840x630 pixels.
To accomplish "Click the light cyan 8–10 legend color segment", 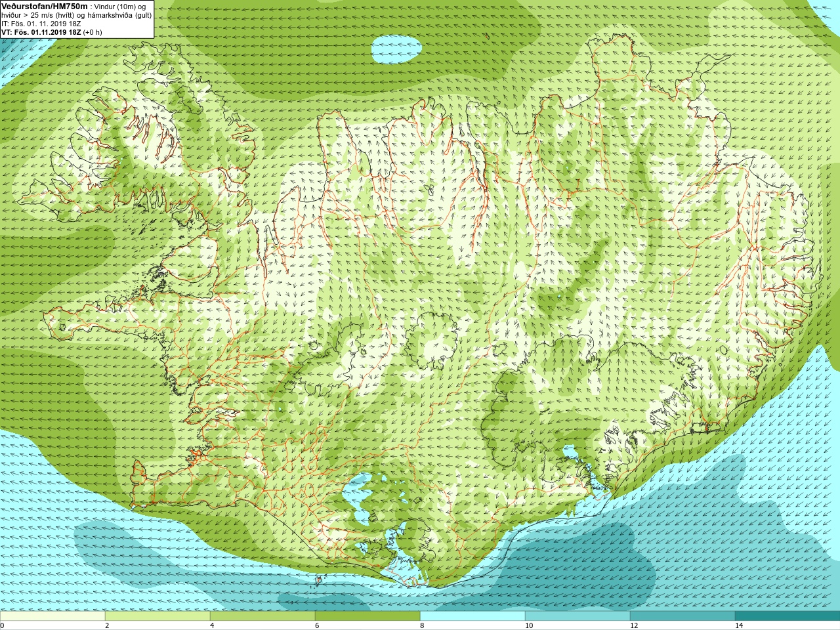I will pyautogui.click(x=472, y=616).
